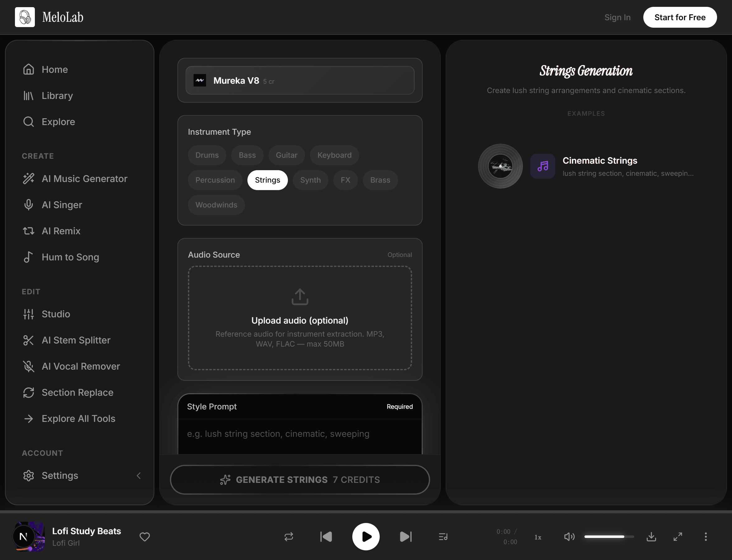Image resolution: width=732 pixels, height=560 pixels.
Task: Open the player more options menu
Action: point(706,537)
